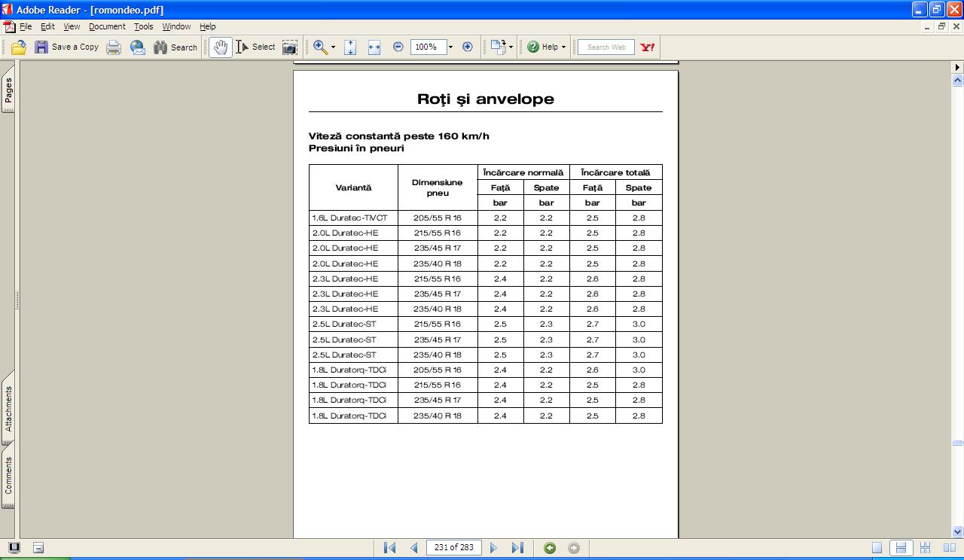Enable Continuous page layout
The width and height of the screenshot is (964, 560).
[x=900, y=548]
